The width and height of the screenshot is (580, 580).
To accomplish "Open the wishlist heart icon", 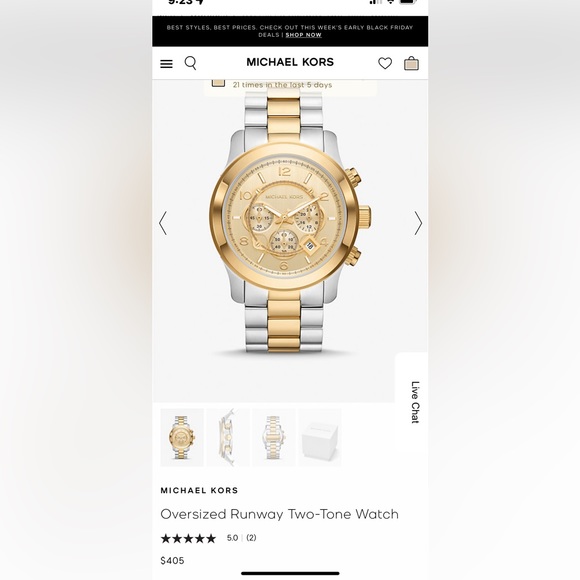I will [385, 63].
